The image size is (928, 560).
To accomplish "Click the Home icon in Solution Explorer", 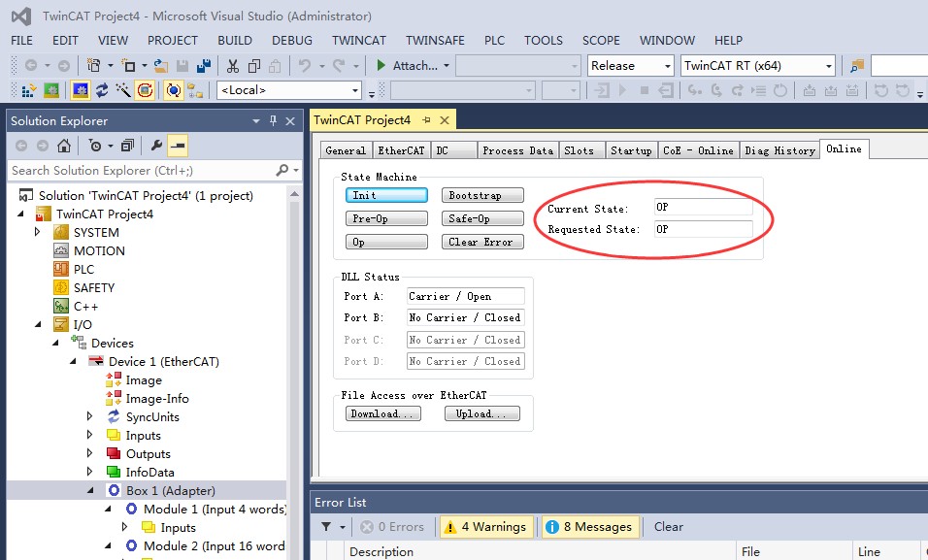I will pyautogui.click(x=64, y=145).
